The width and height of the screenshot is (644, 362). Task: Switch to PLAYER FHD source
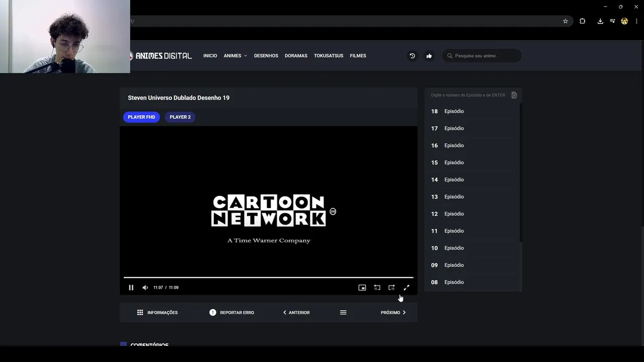(141, 117)
